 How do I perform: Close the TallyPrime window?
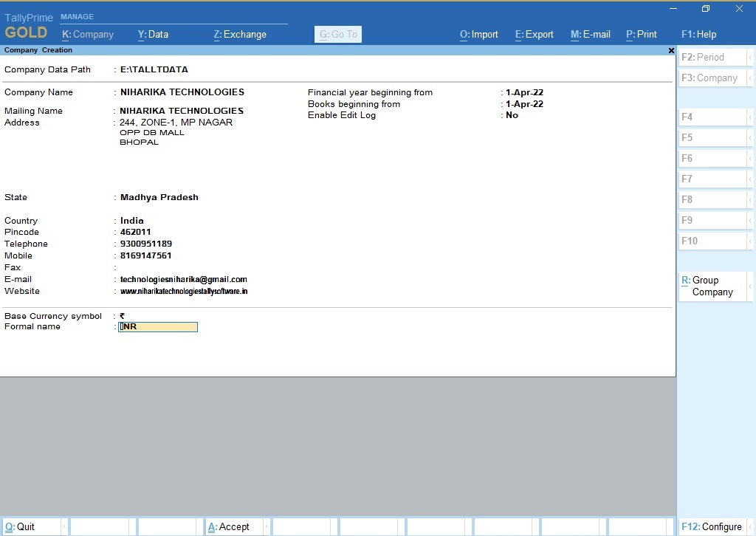pyautogui.click(x=739, y=9)
